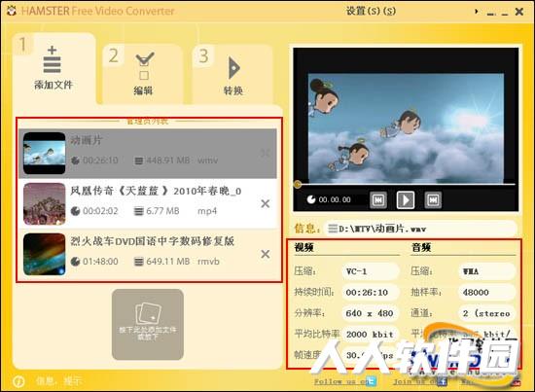Click the 48000 sample rate value
This screenshot has width=535, height=392.
click(x=486, y=293)
